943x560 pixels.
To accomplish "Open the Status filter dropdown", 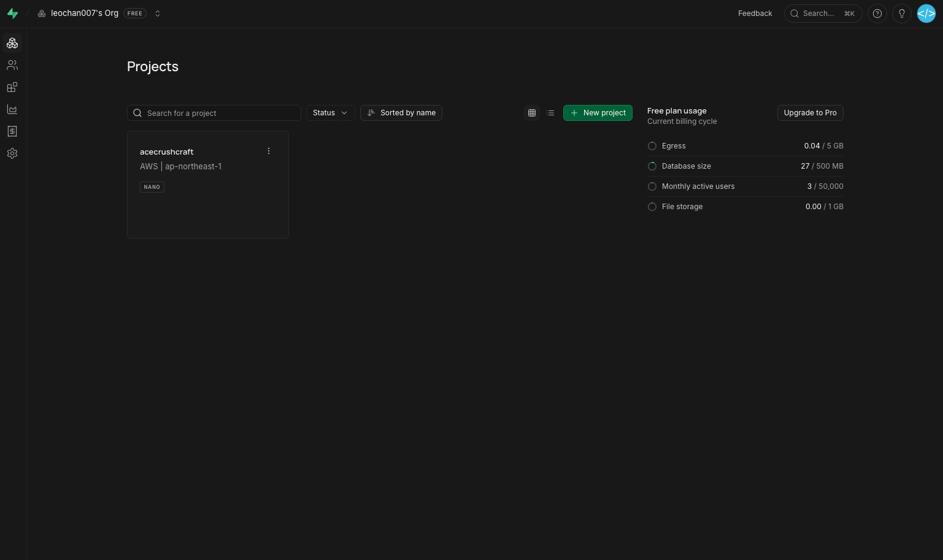I will click(330, 113).
